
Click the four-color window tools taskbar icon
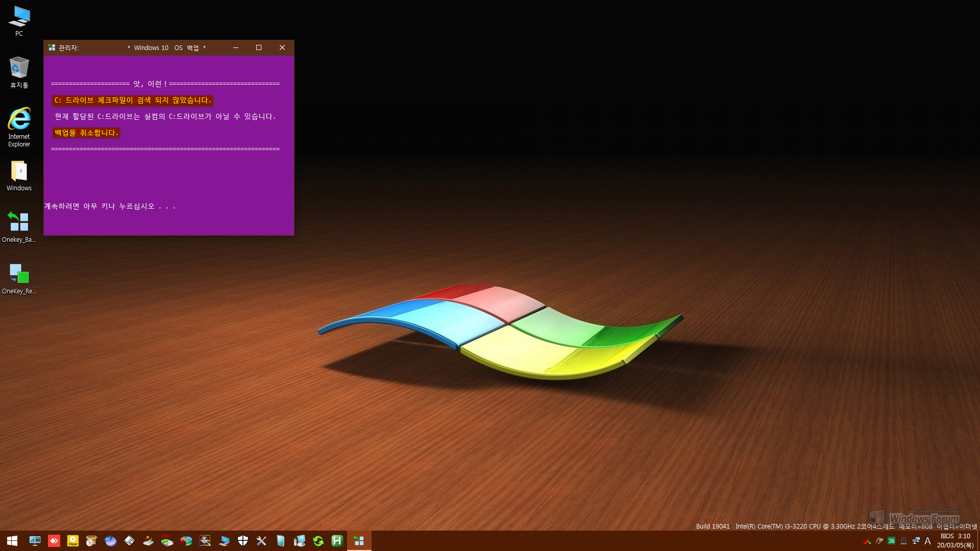[x=205, y=541]
